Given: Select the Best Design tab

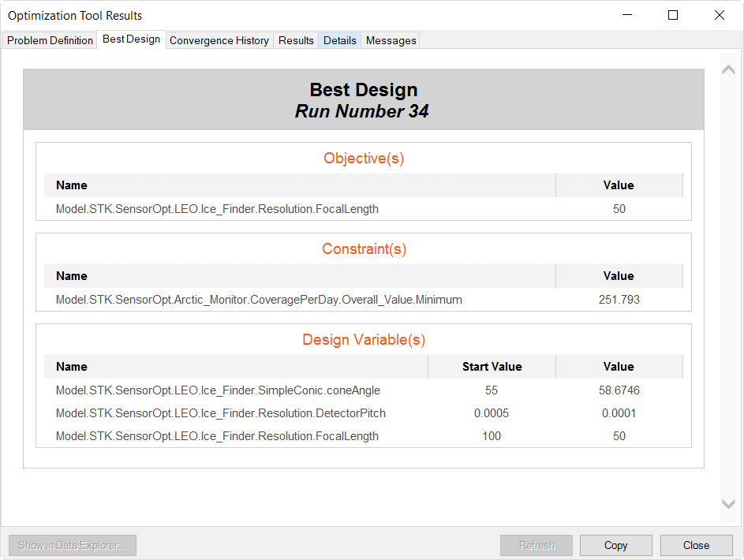Looking at the screenshot, I should (131, 39).
